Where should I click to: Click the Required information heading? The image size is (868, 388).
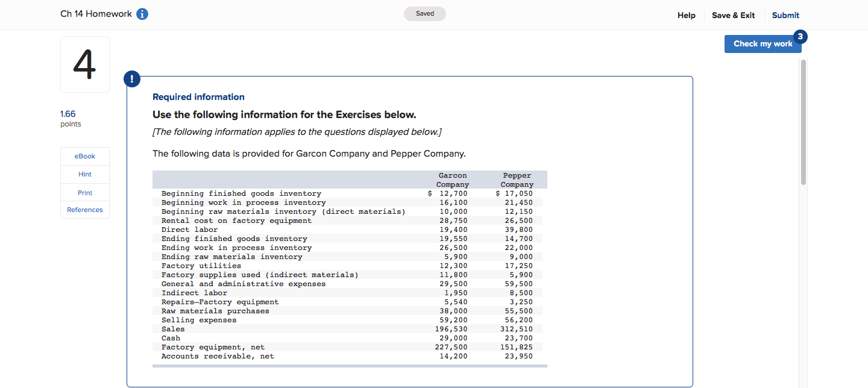[198, 97]
